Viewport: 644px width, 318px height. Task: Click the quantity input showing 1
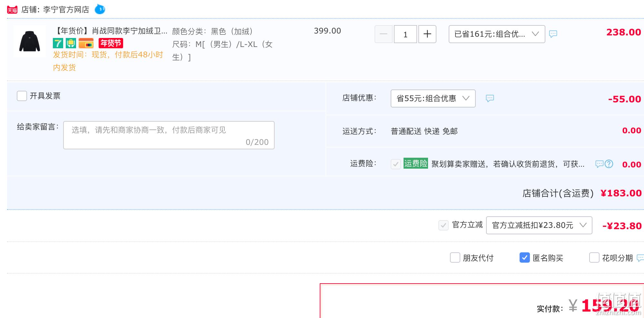pyautogui.click(x=405, y=34)
